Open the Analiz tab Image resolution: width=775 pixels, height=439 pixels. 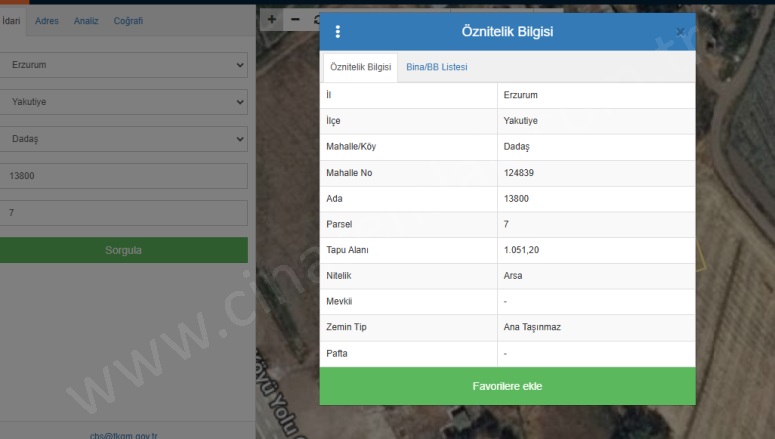click(x=86, y=21)
